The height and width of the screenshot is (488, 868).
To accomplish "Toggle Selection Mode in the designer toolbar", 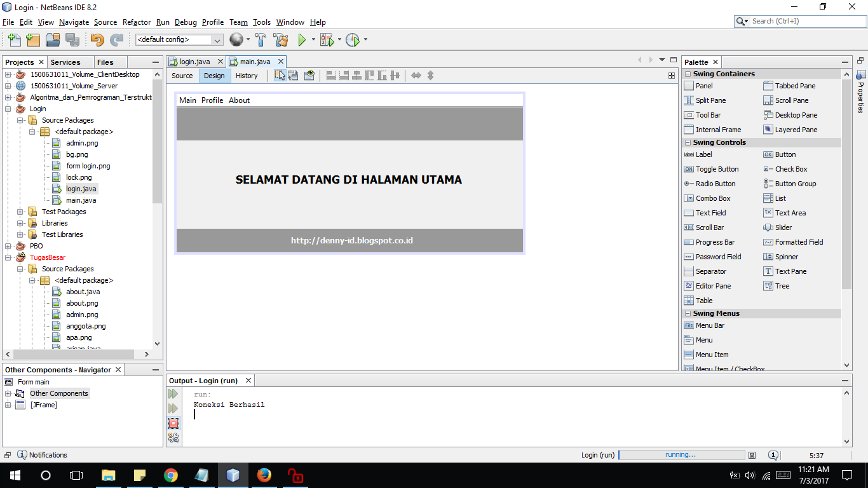I will point(280,75).
